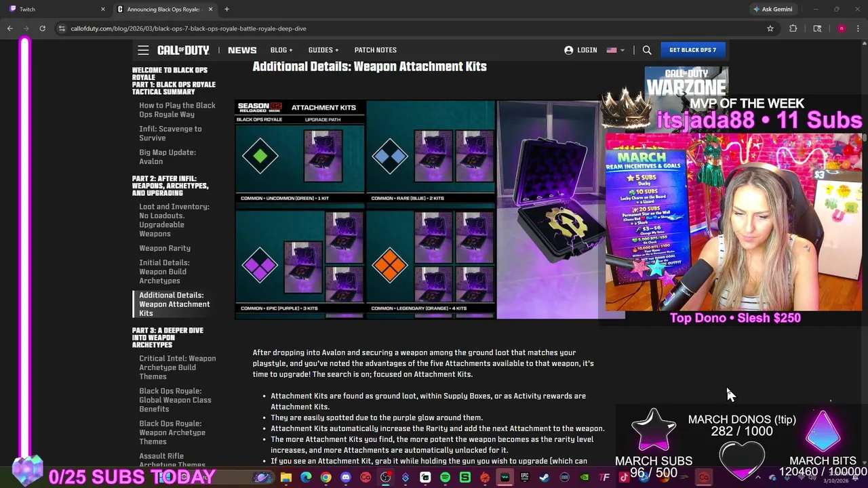Click the Call of Duty logo

click(183, 50)
